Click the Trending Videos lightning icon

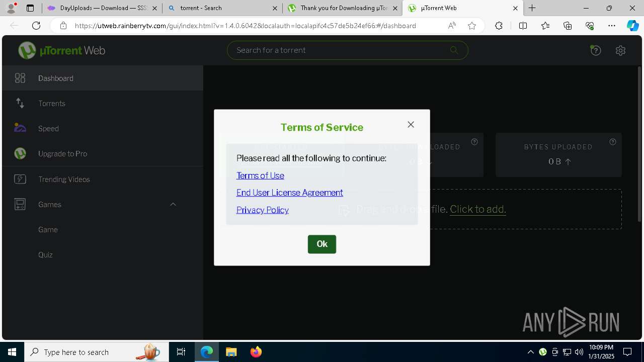click(20, 179)
